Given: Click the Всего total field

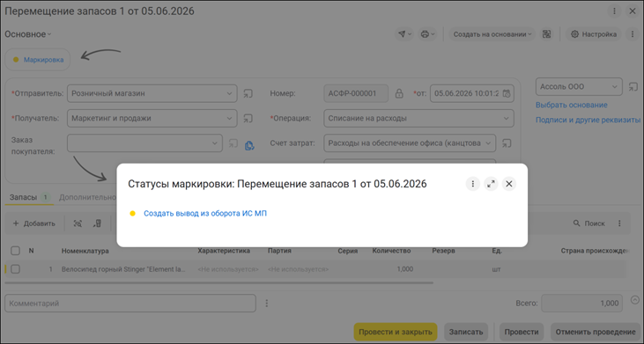Looking at the screenshot, I should [x=582, y=304].
